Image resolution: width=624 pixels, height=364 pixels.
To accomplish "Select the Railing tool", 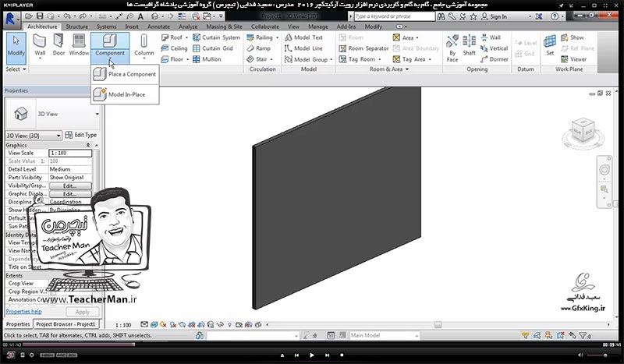I will click(x=260, y=37).
